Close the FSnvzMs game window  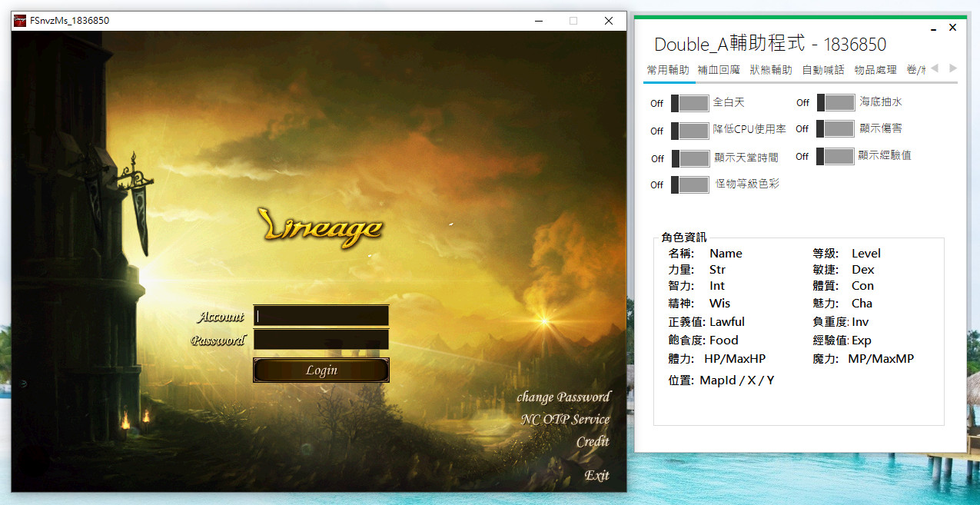pos(609,21)
